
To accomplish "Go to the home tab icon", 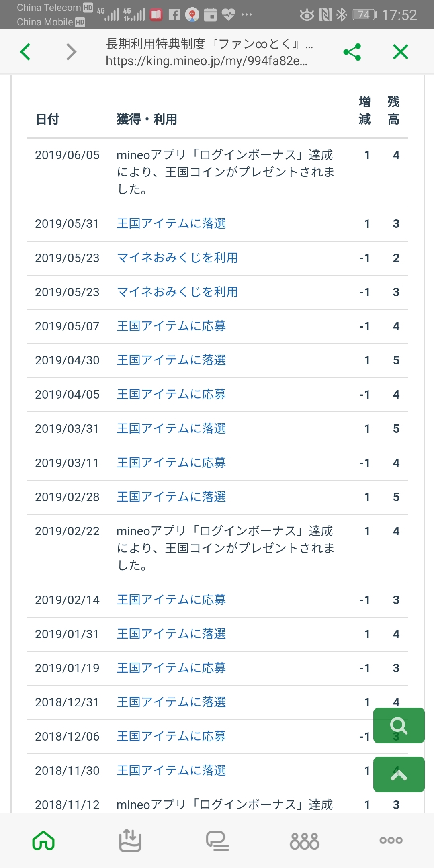I will coord(43,840).
